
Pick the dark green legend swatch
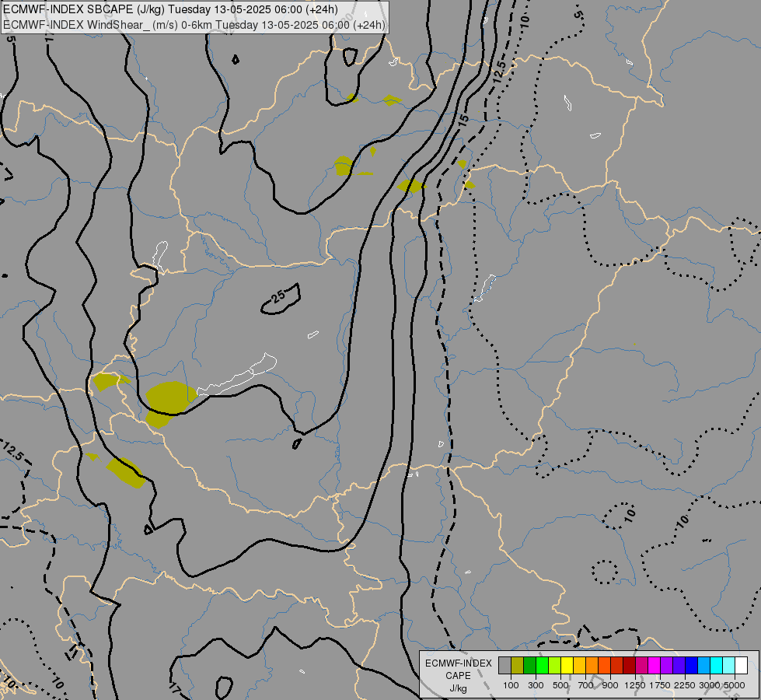[x=529, y=665]
